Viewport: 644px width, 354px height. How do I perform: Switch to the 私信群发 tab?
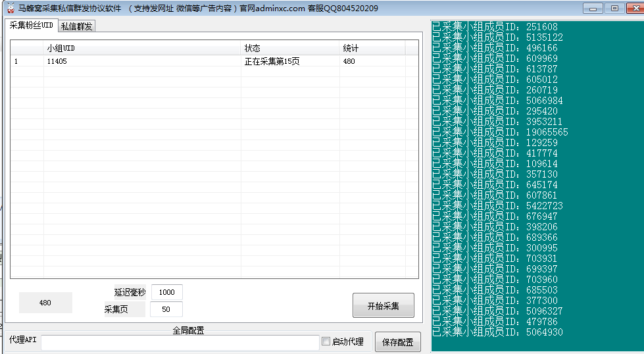77,26
